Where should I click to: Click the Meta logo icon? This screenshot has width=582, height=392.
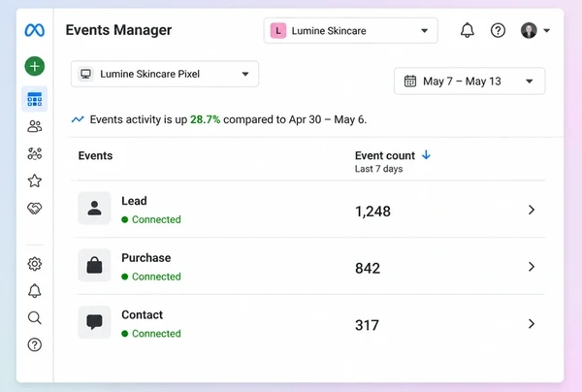coord(35,30)
